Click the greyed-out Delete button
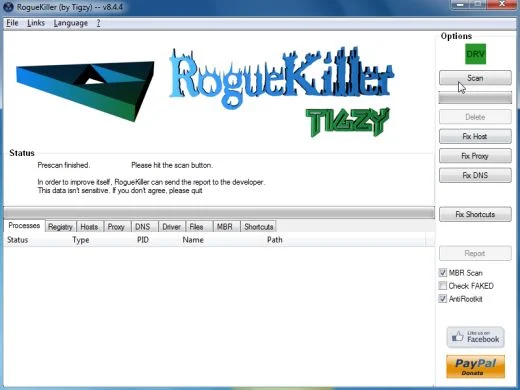Image resolution: width=520 pixels, height=390 pixels. [475, 117]
